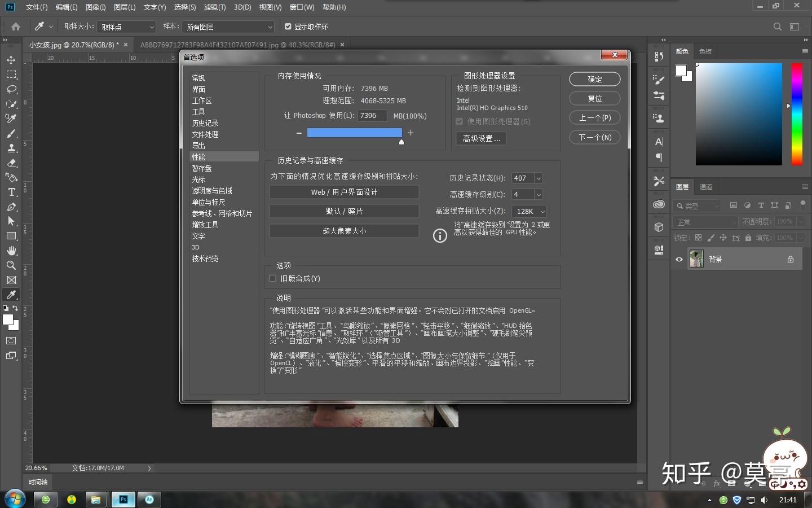Screen dimensions: 812x508
Task: Toggle the Show Sampling Ring checkbox
Action: click(288, 27)
